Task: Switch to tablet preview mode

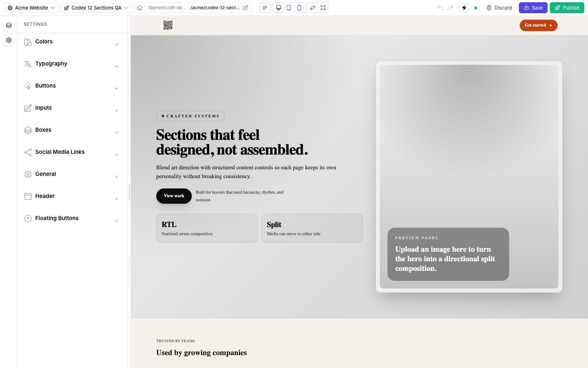Action: point(289,8)
